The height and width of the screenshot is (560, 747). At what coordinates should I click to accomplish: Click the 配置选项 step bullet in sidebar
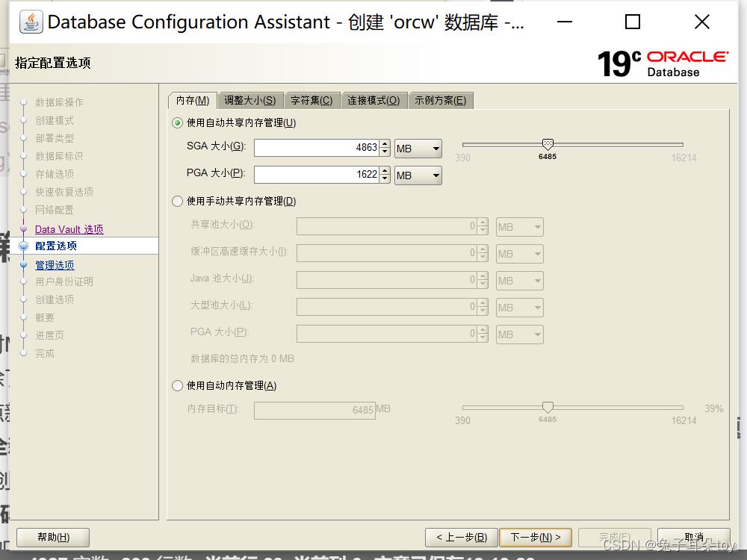pyautogui.click(x=23, y=246)
